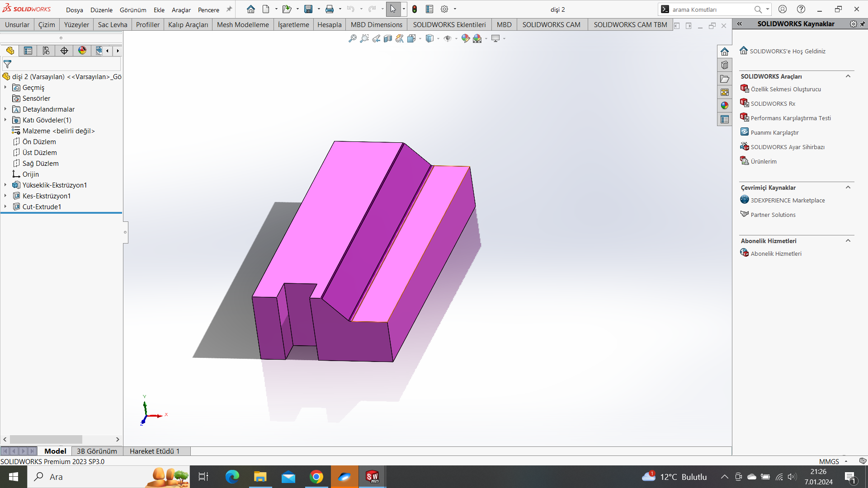
Task: Open the Design Library side-panel icon
Action: click(x=725, y=65)
